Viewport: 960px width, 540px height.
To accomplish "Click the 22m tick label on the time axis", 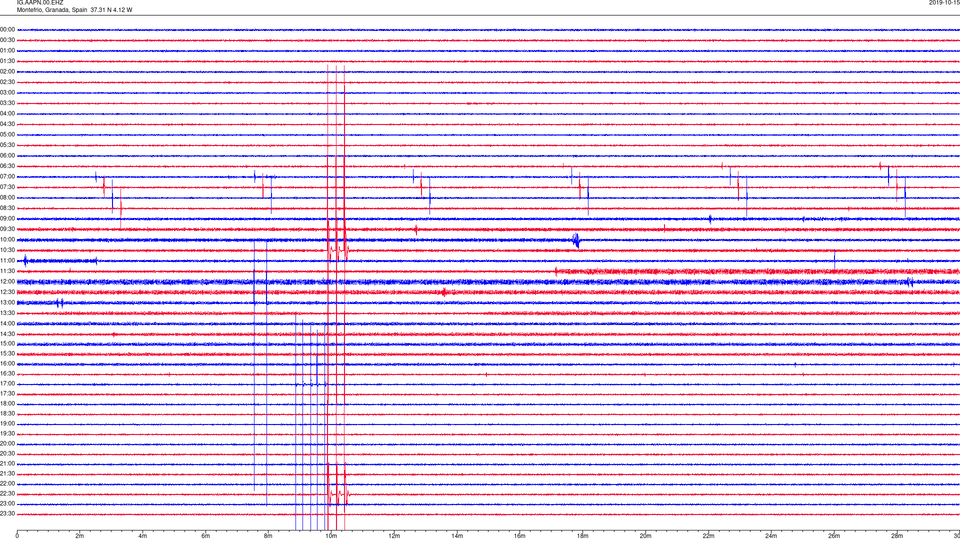I will (708, 536).
